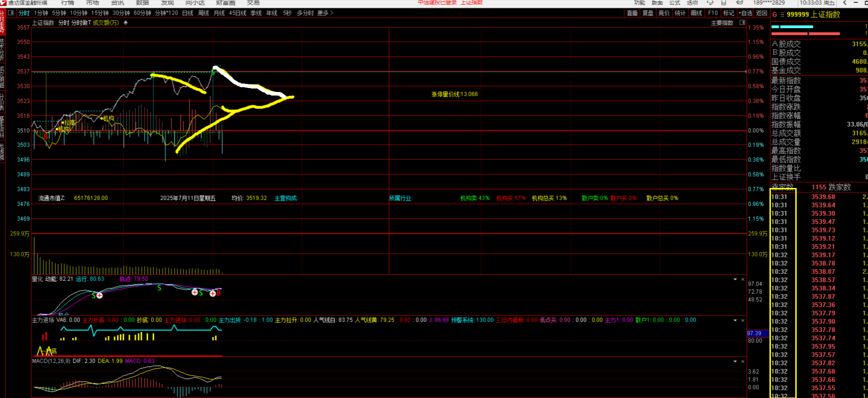Open the 版面 menu in the title bar
868x398 pixels.
(x=657, y=3)
